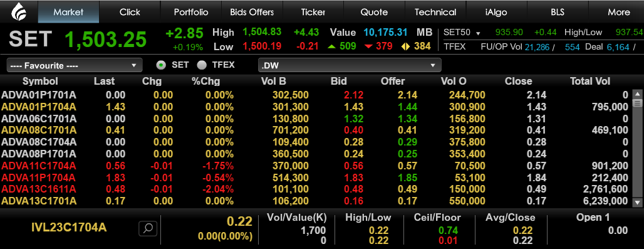Open the iAlgo tab

496,12
